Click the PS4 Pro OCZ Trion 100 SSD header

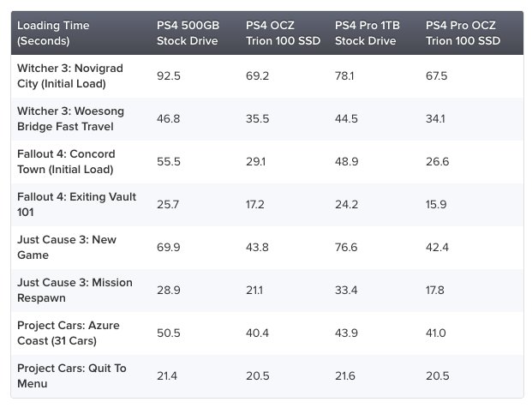tap(463, 33)
